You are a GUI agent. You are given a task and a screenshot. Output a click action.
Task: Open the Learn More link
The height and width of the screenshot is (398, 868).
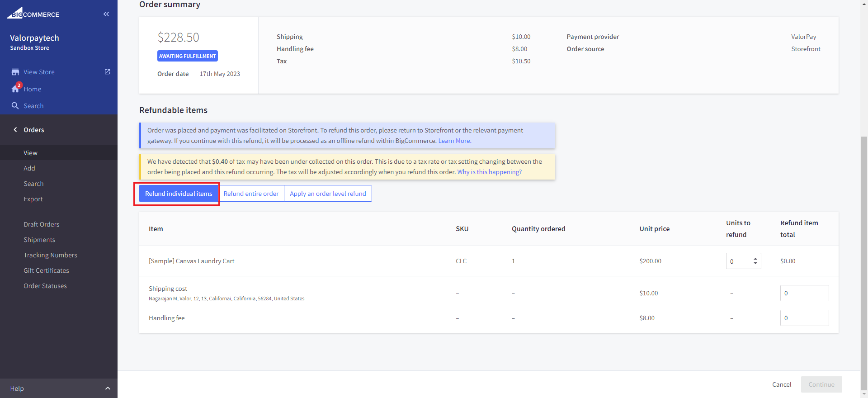click(454, 141)
